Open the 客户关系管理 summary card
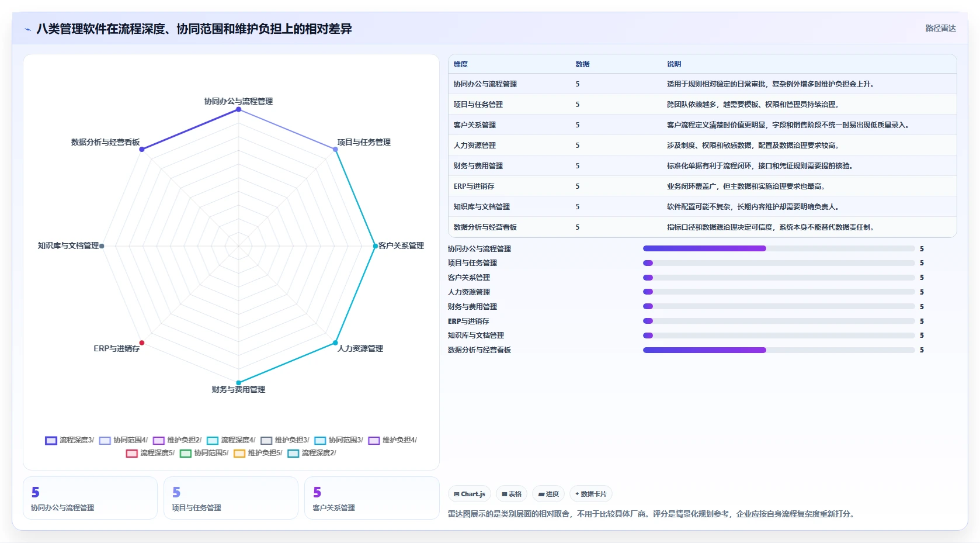Image resolution: width=980 pixels, height=543 pixels. click(x=371, y=498)
